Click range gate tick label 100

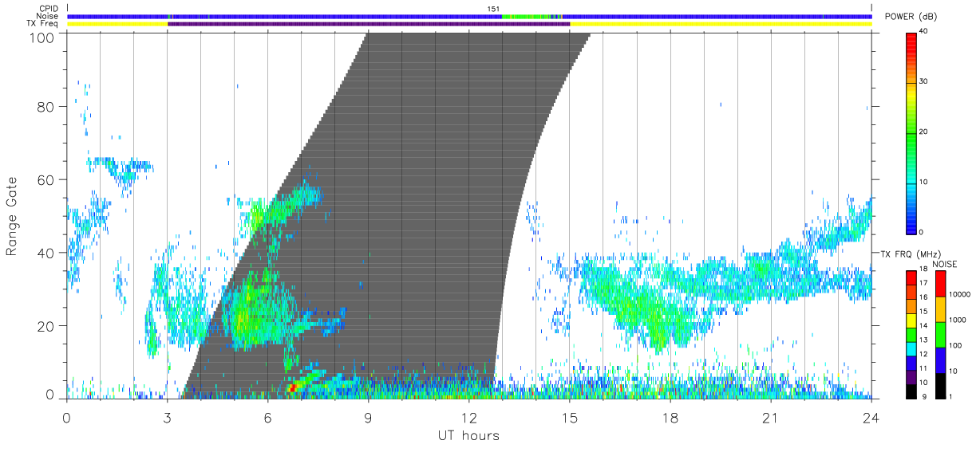coord(43,37)
